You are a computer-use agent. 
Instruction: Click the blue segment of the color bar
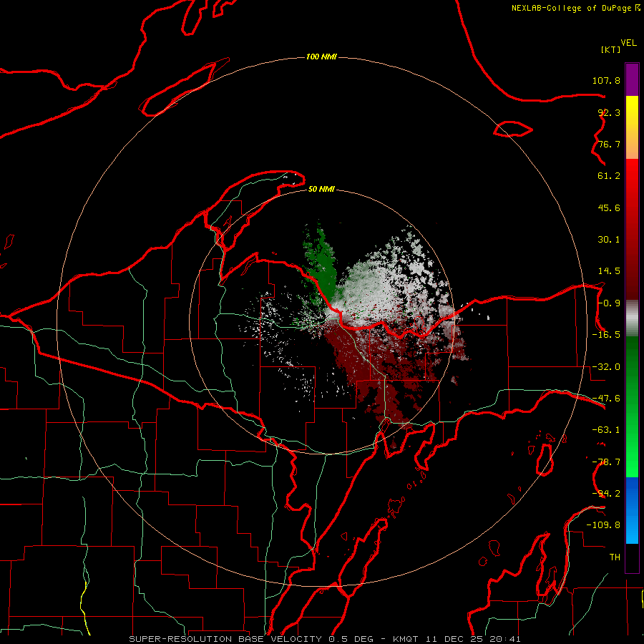[x=632, y=510]
